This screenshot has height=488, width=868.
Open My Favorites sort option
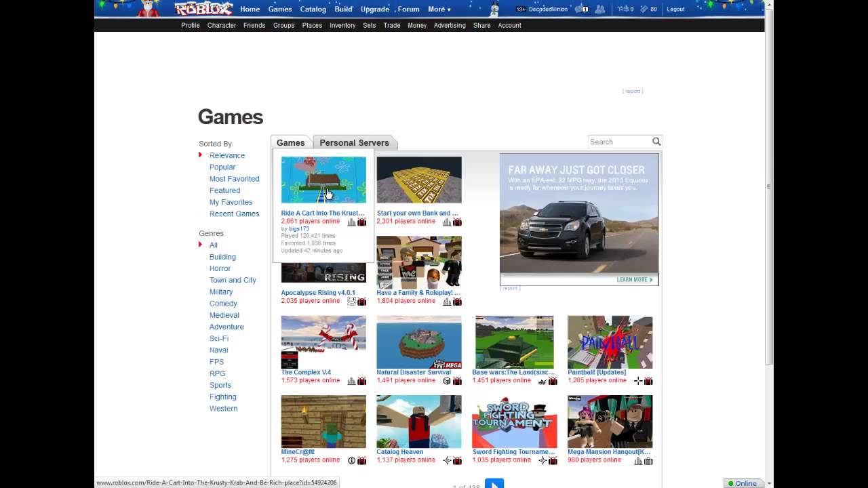pos(231,202)
